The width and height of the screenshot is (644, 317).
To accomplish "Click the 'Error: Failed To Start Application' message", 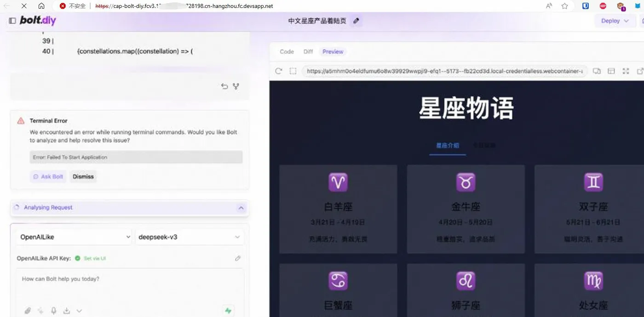I will [136, 157].
